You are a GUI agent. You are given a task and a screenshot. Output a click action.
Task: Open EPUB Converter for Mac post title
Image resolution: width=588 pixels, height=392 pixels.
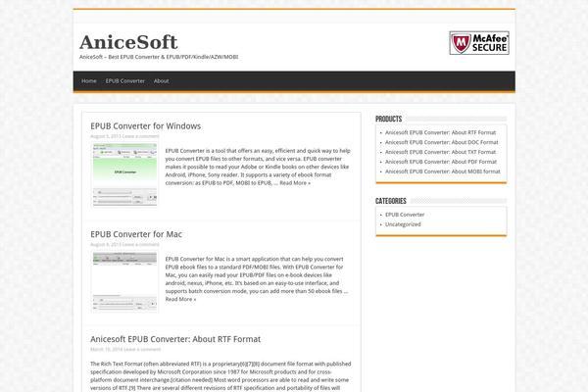click(136, 234)
